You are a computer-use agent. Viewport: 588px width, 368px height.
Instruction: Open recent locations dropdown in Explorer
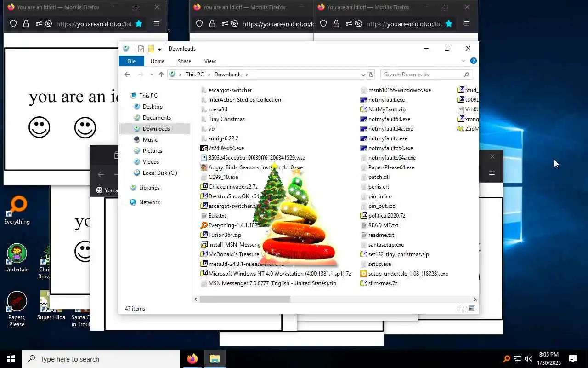[152, 75]
